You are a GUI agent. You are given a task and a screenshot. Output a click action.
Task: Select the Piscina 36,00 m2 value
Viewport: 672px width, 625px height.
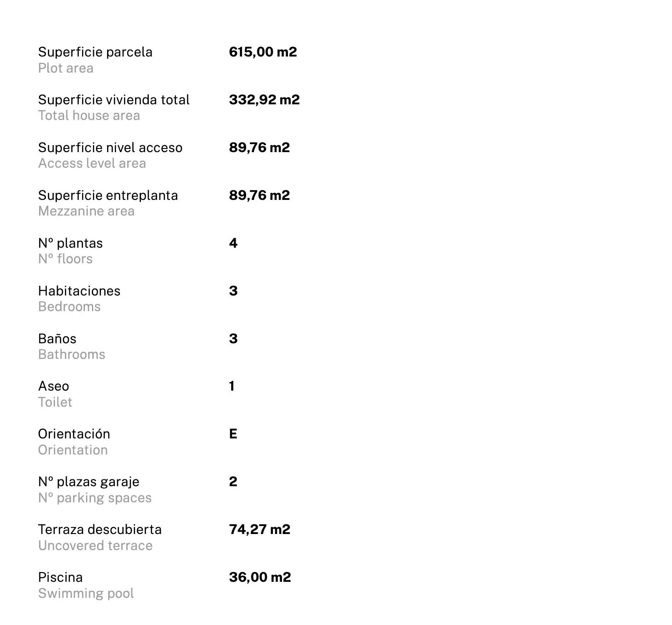(x=260, y=577)
